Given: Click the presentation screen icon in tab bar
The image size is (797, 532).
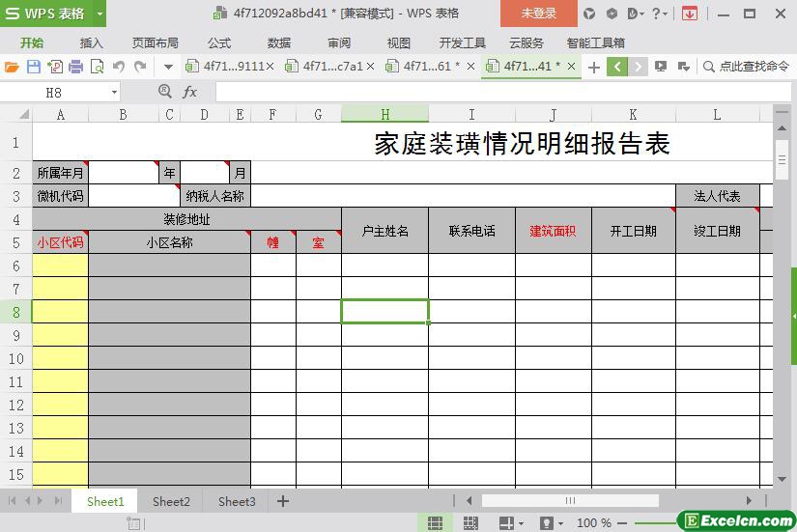Looking at the screenshot, I should [661, 67].
